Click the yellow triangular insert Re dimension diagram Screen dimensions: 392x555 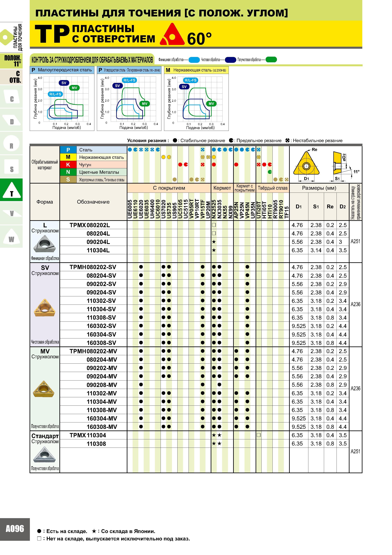coord(306,164)
